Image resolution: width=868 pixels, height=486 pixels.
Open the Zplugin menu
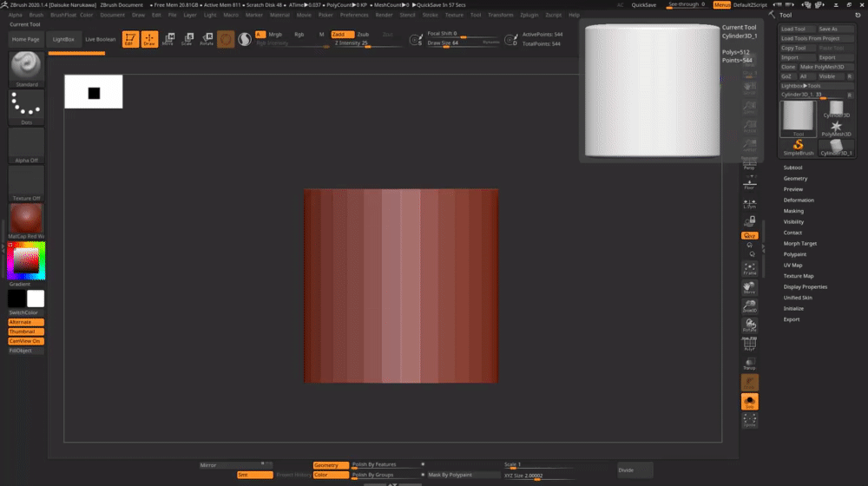coord(529,15)
